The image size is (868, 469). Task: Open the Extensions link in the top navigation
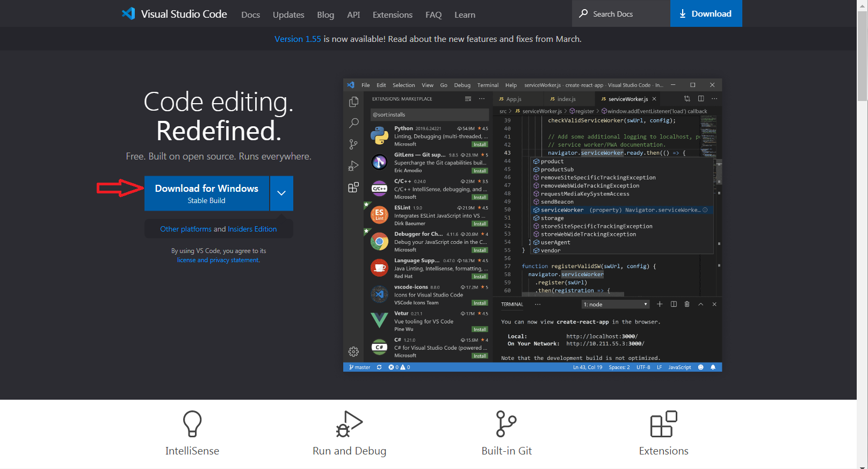393,15
